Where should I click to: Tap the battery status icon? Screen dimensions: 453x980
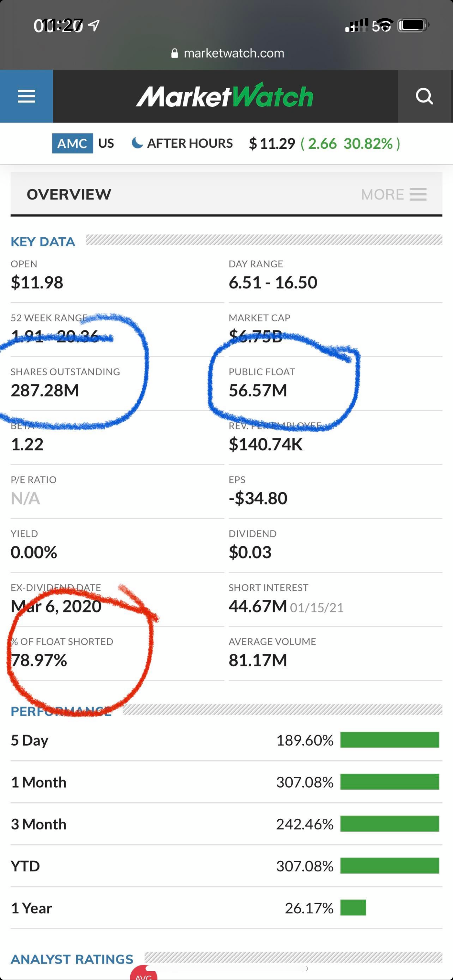pos(413,26)
